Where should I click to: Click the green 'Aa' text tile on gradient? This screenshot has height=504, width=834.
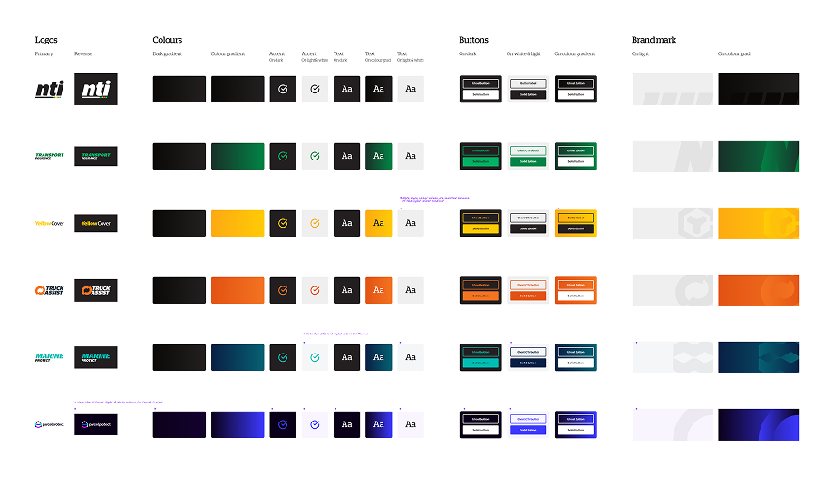378,156
